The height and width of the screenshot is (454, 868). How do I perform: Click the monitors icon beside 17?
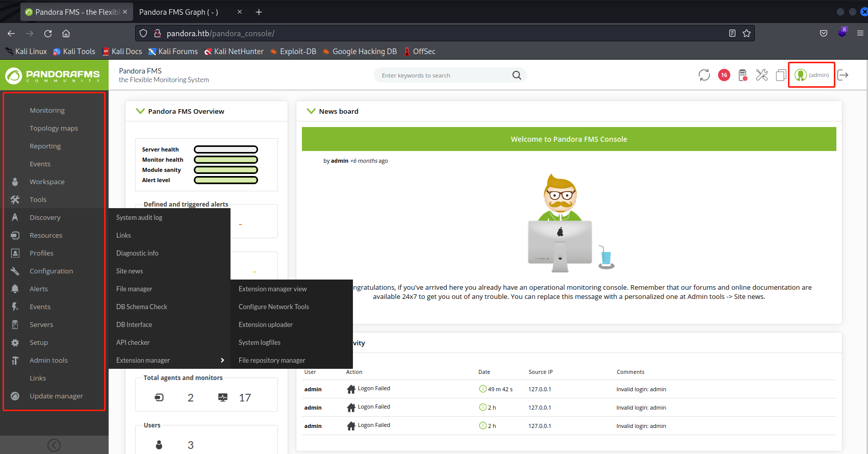223,397
